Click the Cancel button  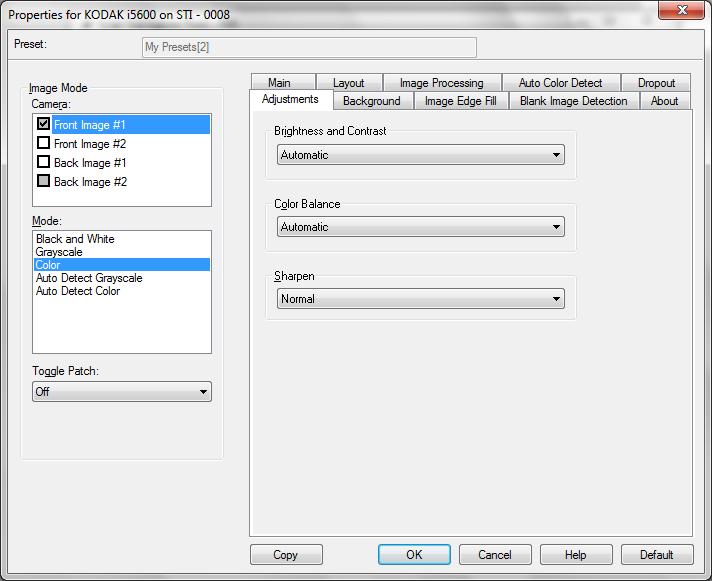495,555
